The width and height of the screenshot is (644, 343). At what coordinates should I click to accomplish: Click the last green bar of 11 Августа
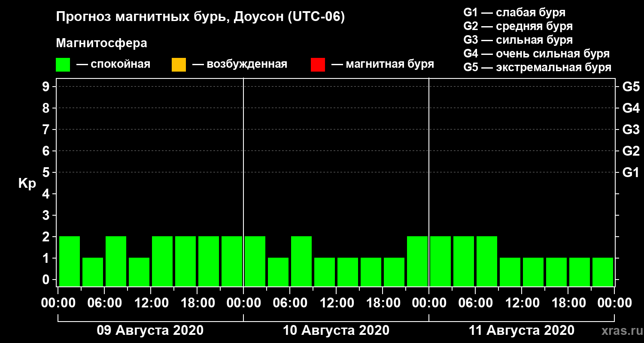click(x=603, y=272)
